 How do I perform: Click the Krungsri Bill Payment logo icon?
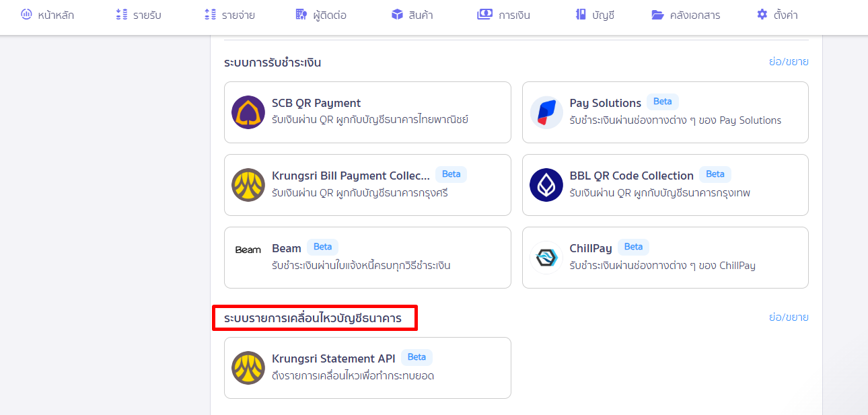pos(248,185)
